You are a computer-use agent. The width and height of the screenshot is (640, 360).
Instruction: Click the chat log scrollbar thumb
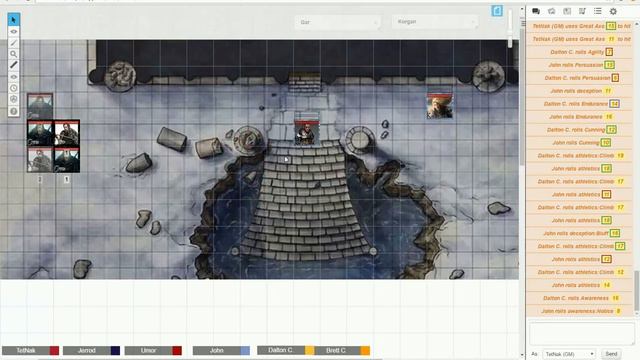coord(636,290)
